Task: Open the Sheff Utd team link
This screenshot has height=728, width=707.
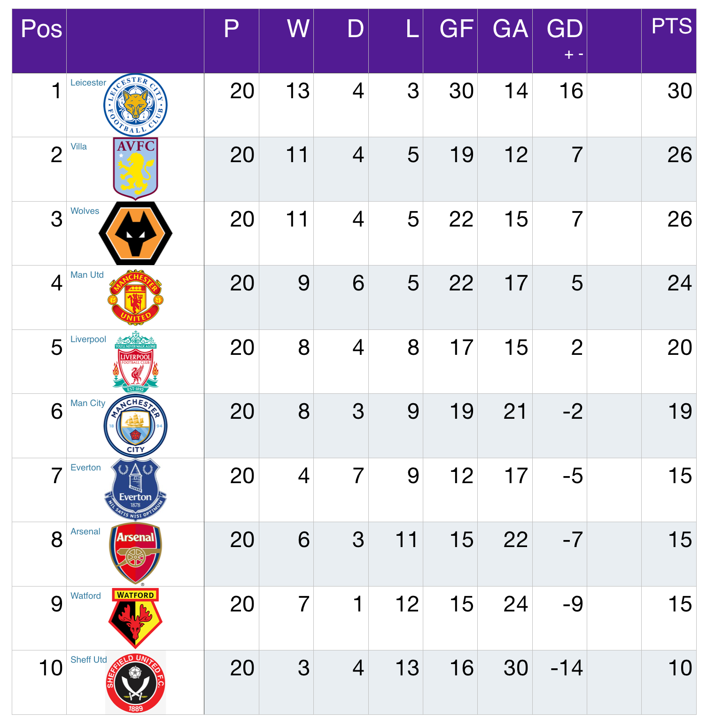Action: (89, 660)
